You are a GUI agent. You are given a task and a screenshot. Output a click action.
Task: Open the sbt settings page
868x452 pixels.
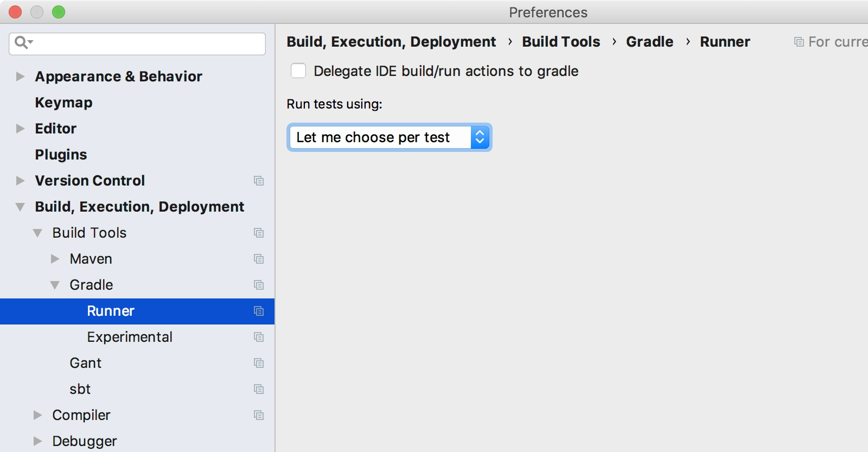pyautogui.click(x=80, y=389)
